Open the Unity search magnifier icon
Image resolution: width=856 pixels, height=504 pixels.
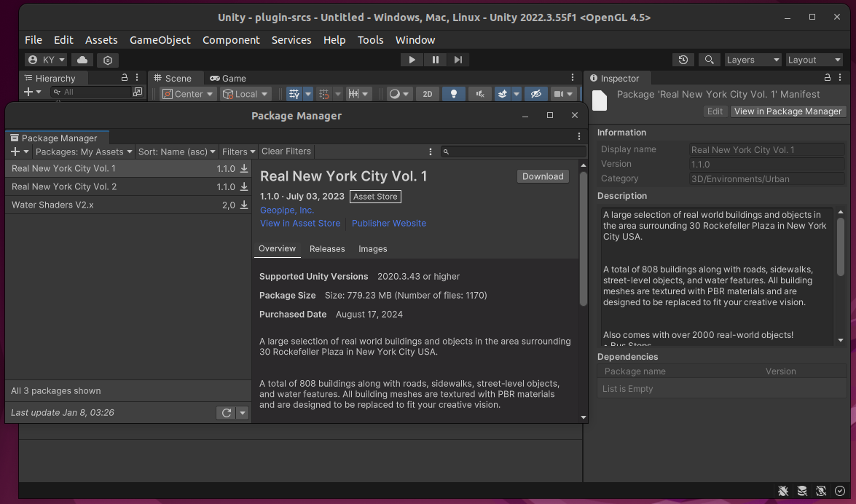(x=709, y=60)
